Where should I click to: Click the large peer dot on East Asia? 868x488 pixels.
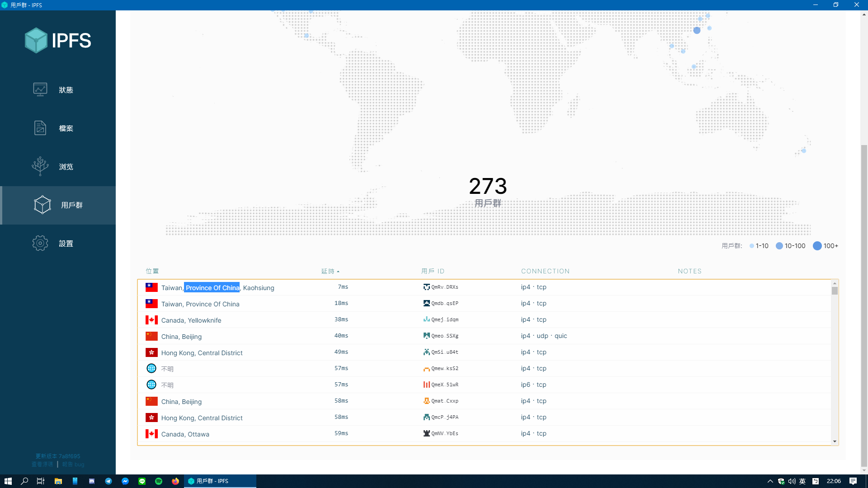pos(697,30)
